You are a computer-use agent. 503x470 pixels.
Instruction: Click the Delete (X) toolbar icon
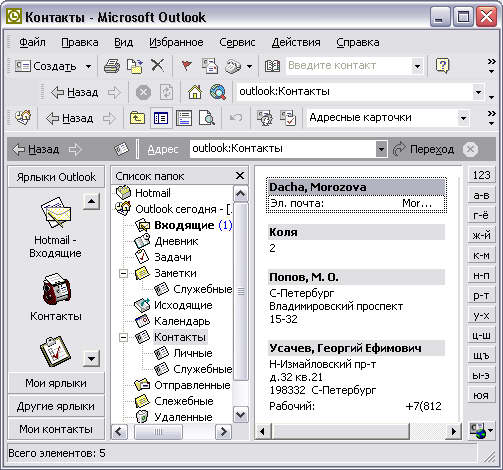click(157, 65)
